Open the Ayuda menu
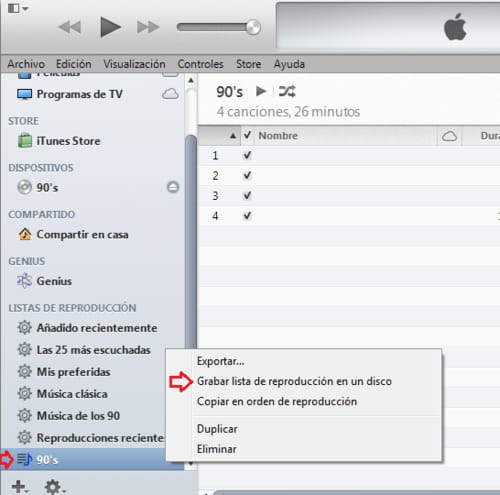 pos(289,64)
